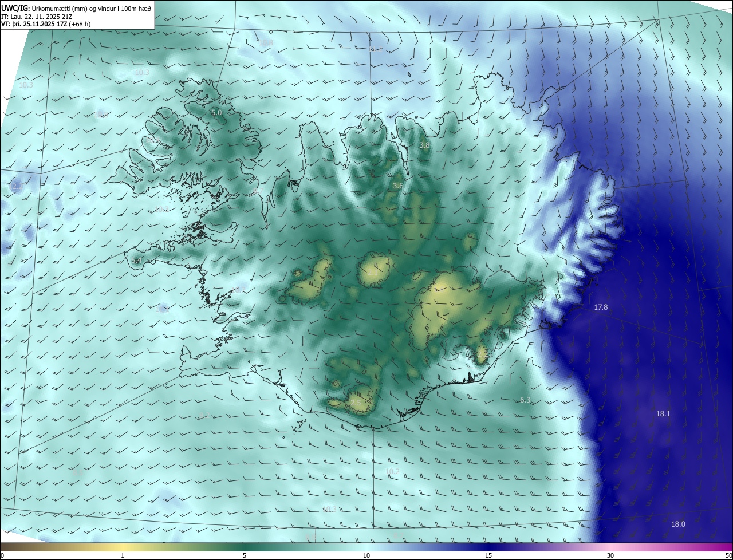Click the "18.0" value near the bottom right

pos(678,524)
